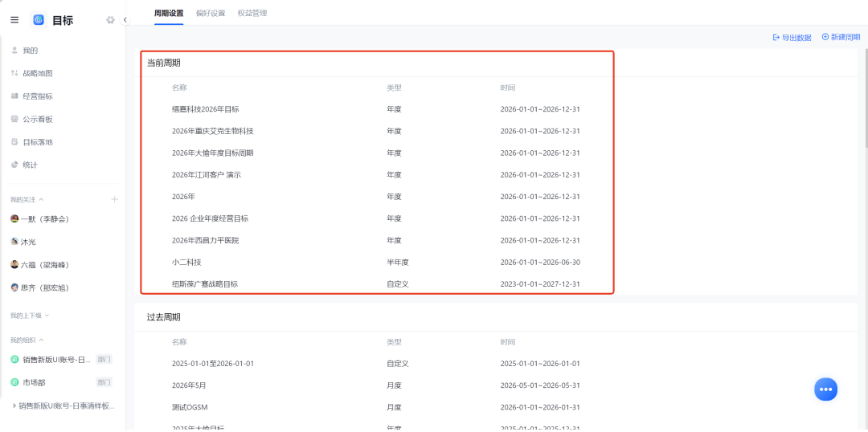Expand the 我的上下级 section
Viewport: 868px width, 432px height.
[x=30, y=316]
